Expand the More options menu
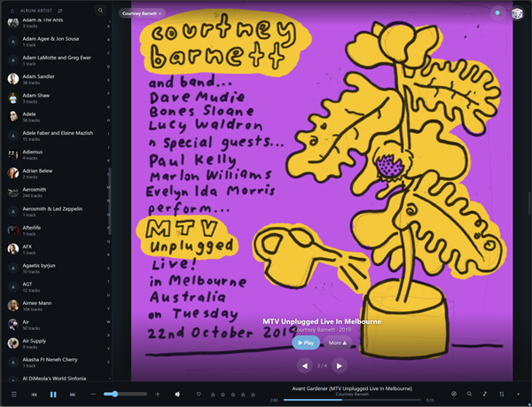Screen dimensions: 532x407 point(337,343)
